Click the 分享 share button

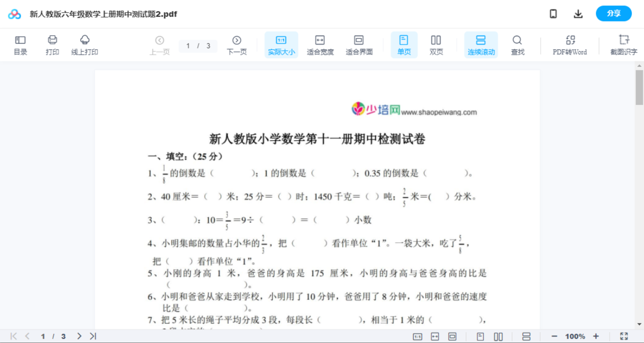point(613,13)
